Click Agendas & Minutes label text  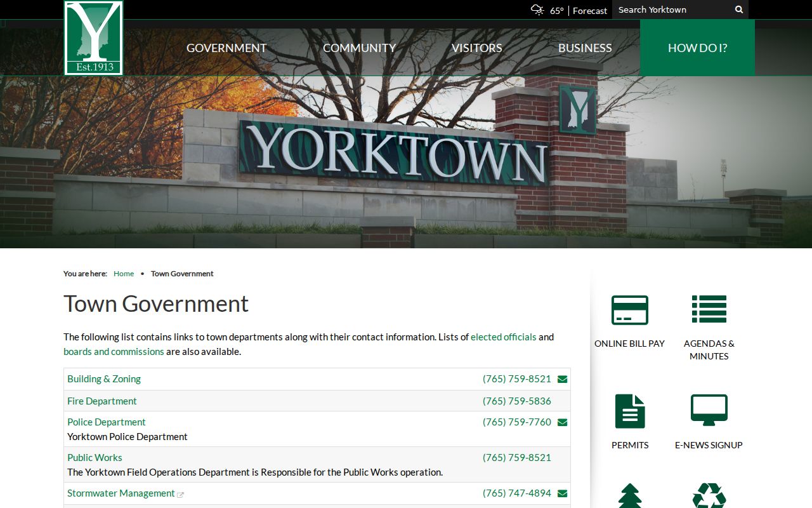(709, 350)
